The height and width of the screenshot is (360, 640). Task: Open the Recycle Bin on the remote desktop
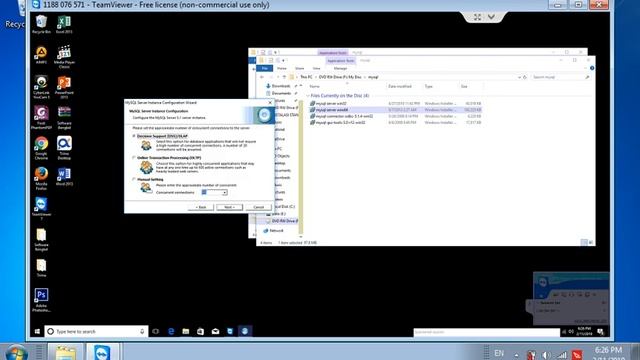pos(41,24)
